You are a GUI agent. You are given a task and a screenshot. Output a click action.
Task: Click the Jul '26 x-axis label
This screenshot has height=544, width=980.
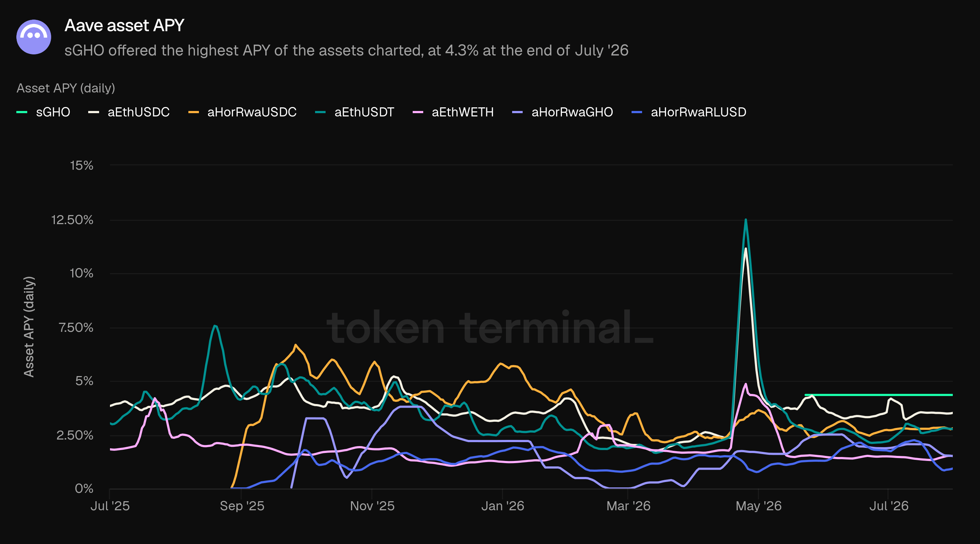click(x=889, y=506)
